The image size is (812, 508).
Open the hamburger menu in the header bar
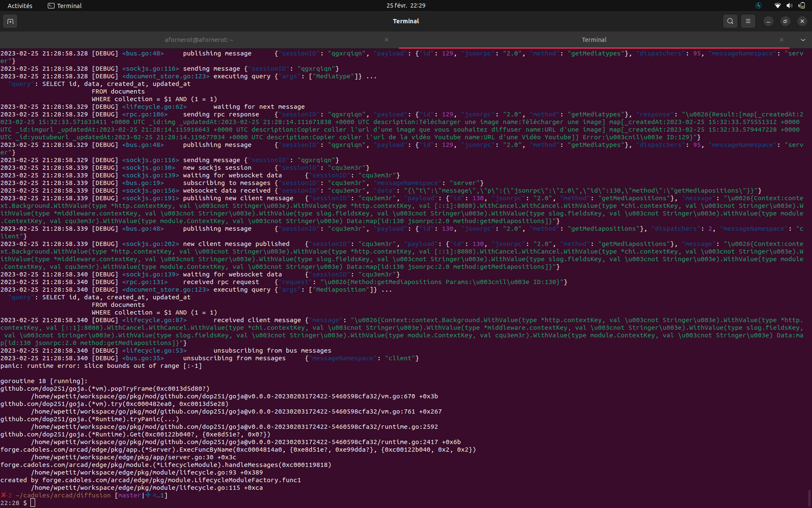point(748,21)
